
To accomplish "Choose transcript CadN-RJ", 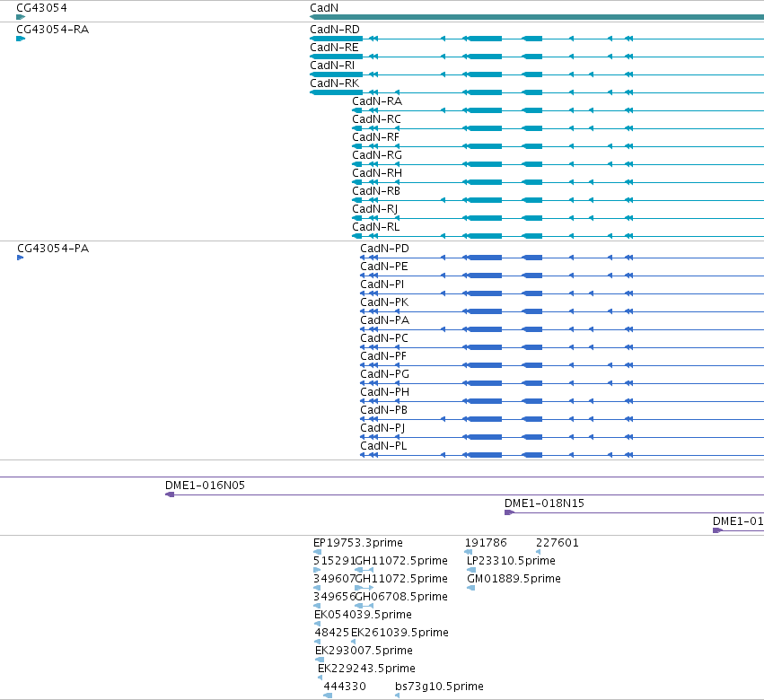I will [375, 209].
